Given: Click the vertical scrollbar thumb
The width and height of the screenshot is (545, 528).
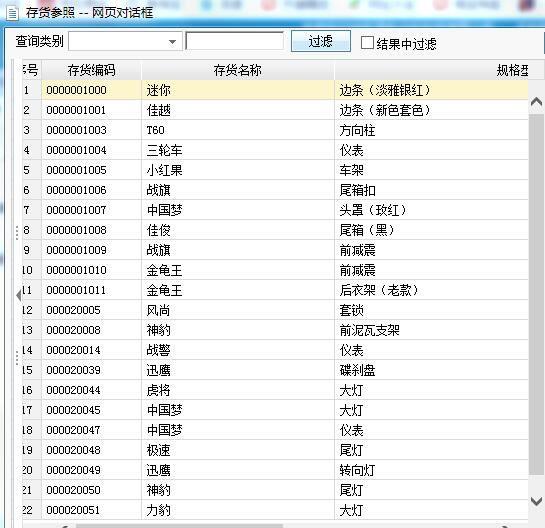Looking at the screenshot, I should 537,294.
